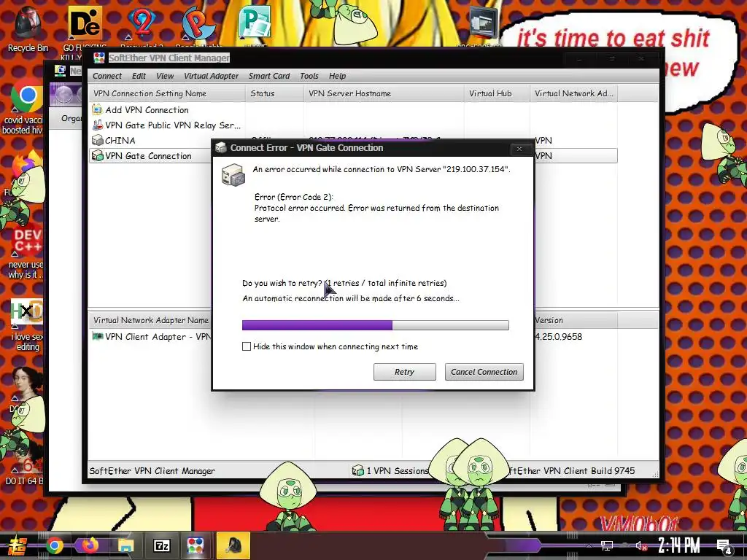The width and height of the screenshot is (747, 560).
Task: Click the Retry button
Action: click(404, 372)
